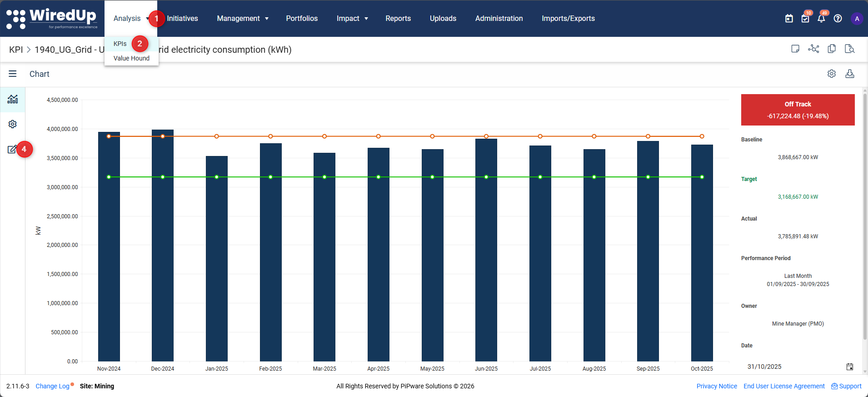
Task: Choose KPIs from the Analysis dropdown
Action: (120, 44)
